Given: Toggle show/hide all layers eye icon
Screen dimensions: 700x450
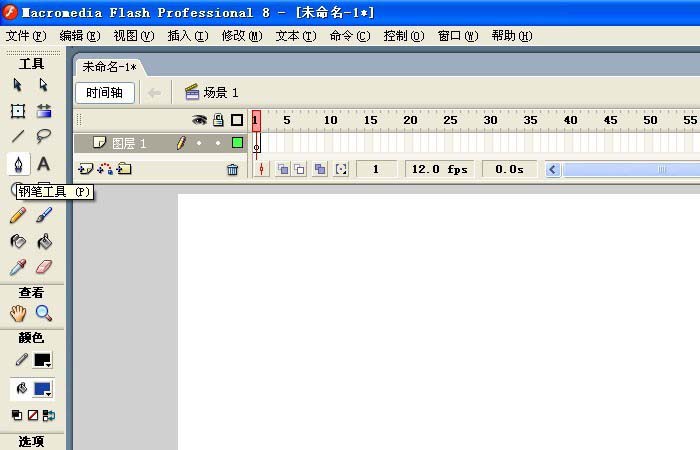Looking at the screenshot, I should click(199, 120).
